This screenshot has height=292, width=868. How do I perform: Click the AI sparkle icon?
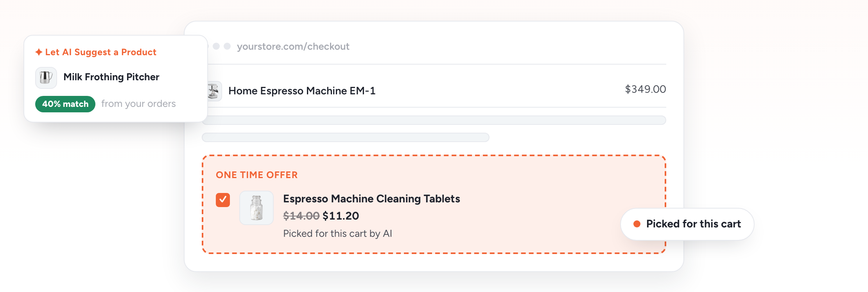[x=39, y=52]
